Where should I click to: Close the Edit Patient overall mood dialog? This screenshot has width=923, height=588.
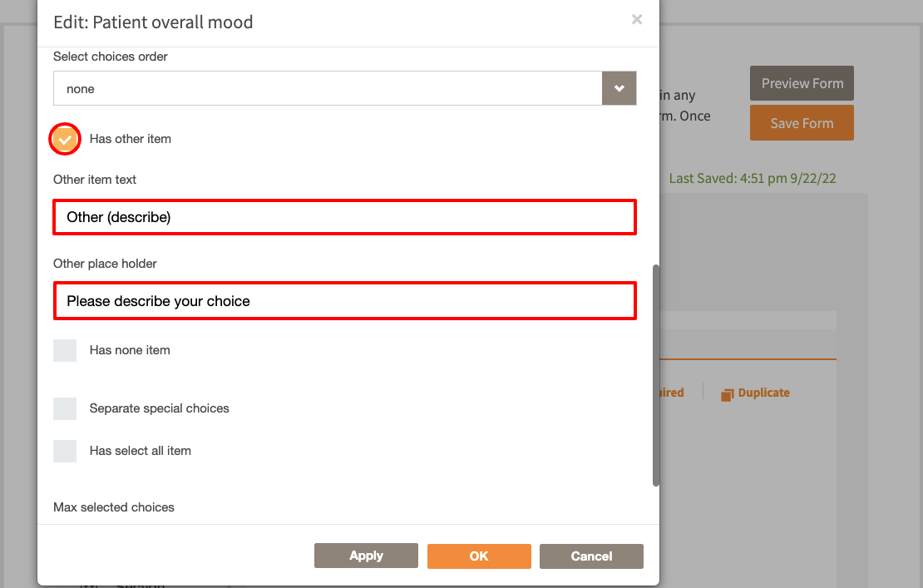(x=637, y=19)
